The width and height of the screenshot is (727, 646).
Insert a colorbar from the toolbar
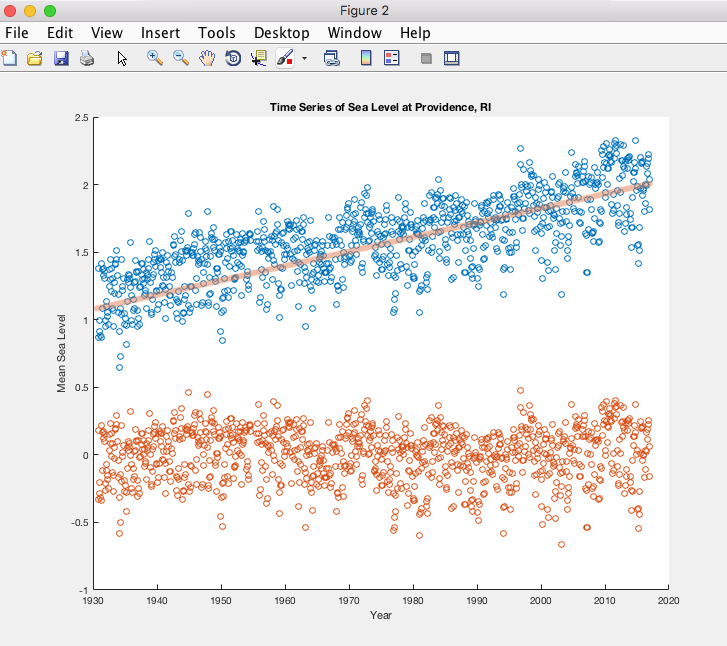click(366, 58)
